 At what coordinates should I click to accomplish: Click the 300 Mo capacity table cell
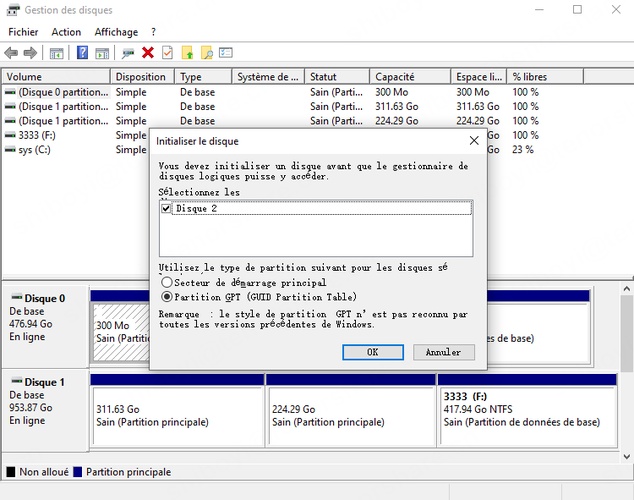point(391,92)
